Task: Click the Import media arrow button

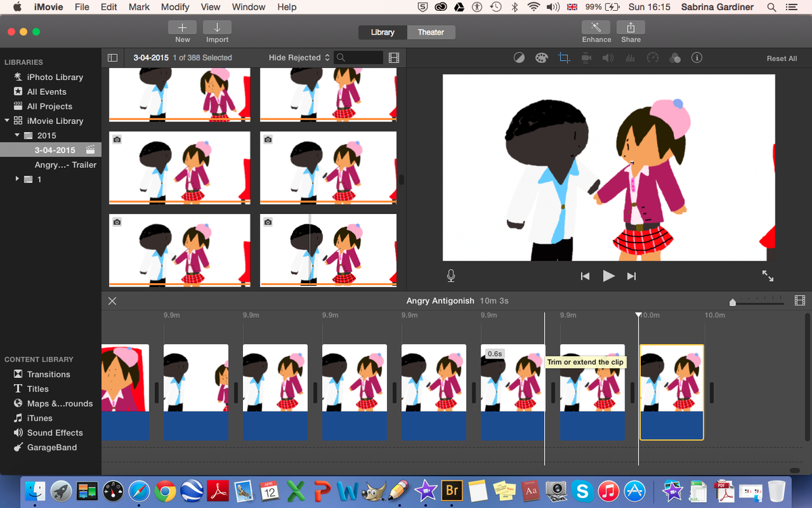Action: point(217,27)
